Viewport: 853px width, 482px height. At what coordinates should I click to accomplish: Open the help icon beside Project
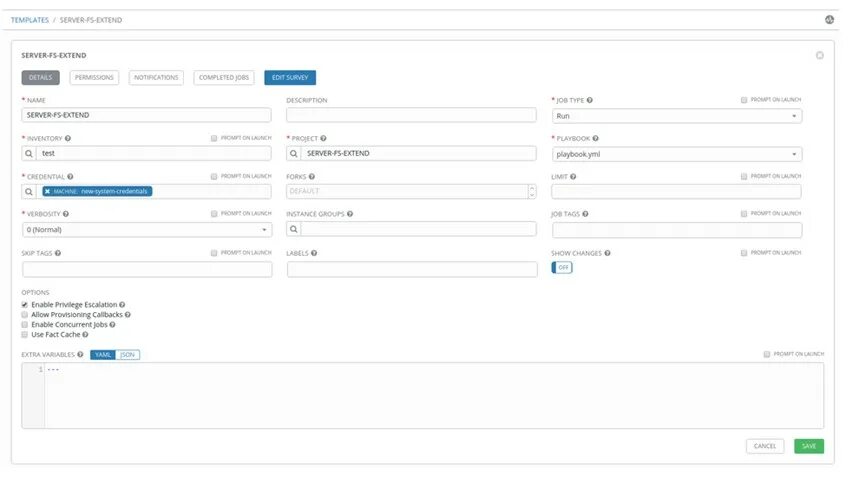pos(323,138)
